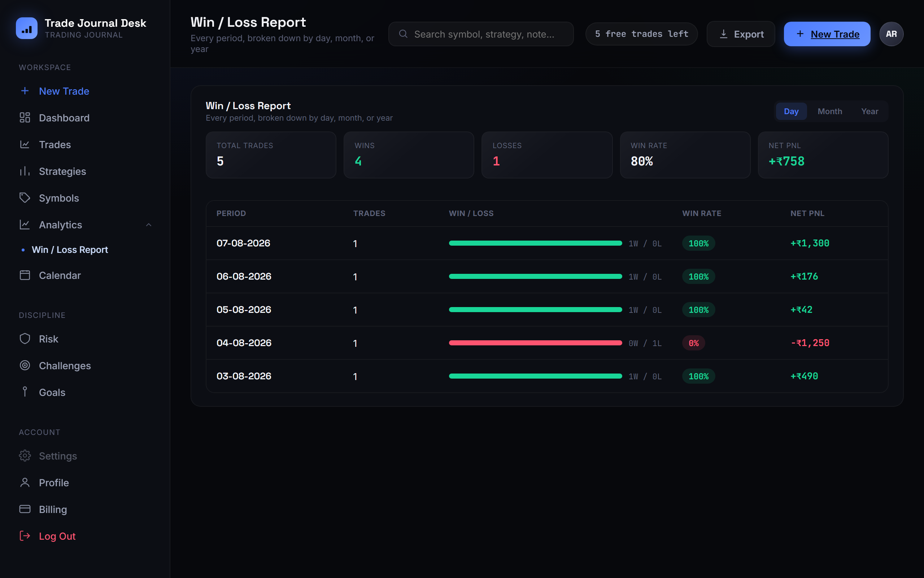Open Strategies page in sidebar
This screenshot has height=578, width=924.
(62, 171)
